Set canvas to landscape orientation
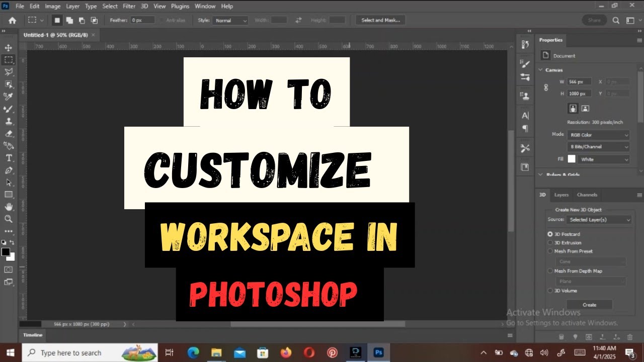The height and width of the screenshot is (362, 644). (585, 108)
